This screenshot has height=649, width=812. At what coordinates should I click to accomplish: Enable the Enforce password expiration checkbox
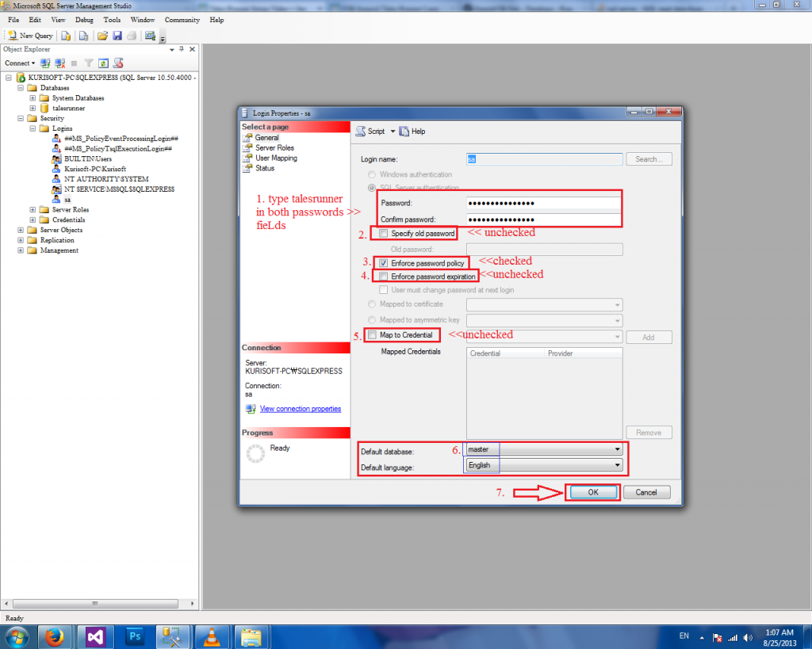[384, 277]
